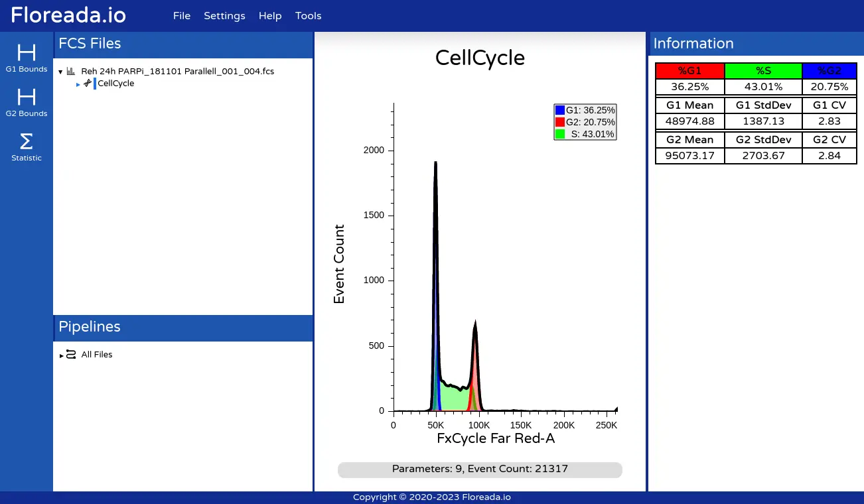
Task: Open the Settings menu
Action: (x=224, y=16)
